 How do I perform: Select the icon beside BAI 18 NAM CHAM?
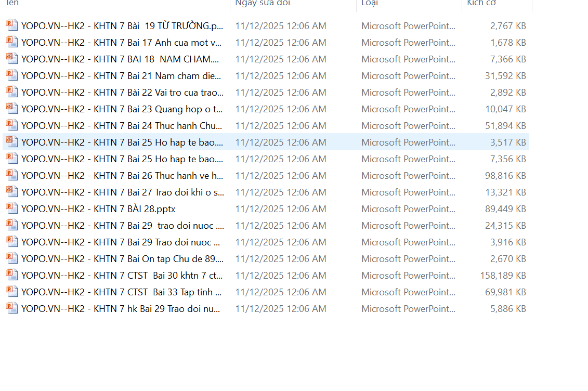point(12,59)
